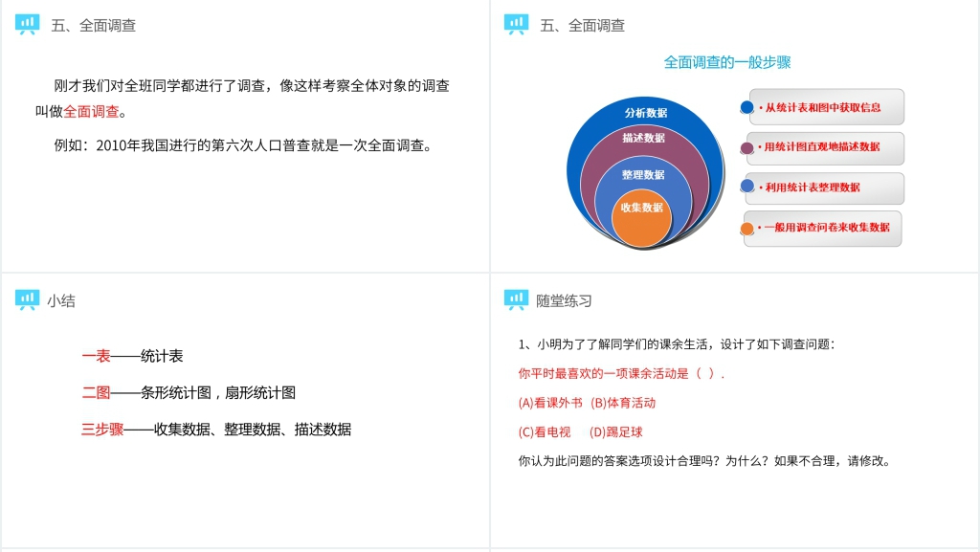Click the 利用统计表整理数据 box
This screenshot has width=980, height=552.
point(824,188)
